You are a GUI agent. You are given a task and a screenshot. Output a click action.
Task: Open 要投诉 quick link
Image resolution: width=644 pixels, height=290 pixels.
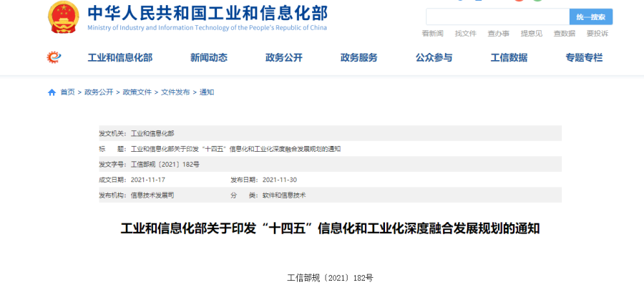597,34
